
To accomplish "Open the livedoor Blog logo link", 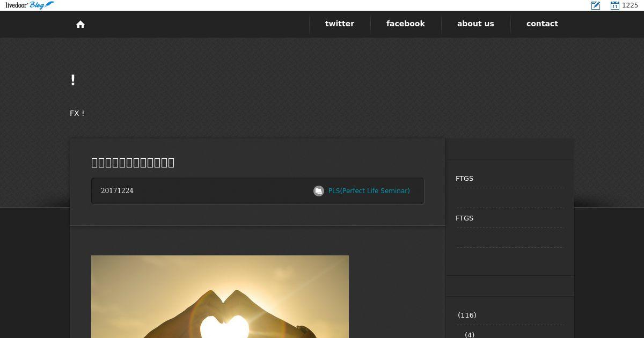I will click(x=30, y=5).
